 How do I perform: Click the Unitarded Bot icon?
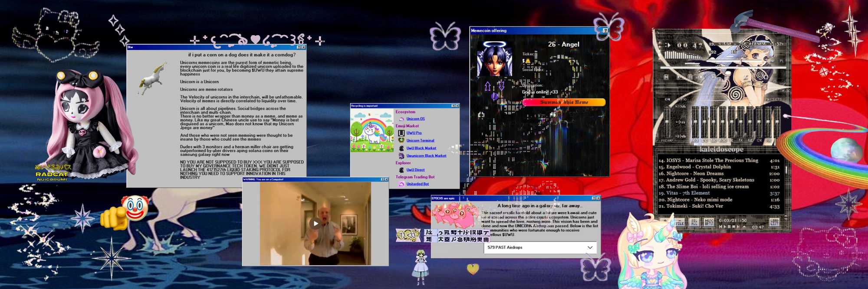(x=401, y=184)
